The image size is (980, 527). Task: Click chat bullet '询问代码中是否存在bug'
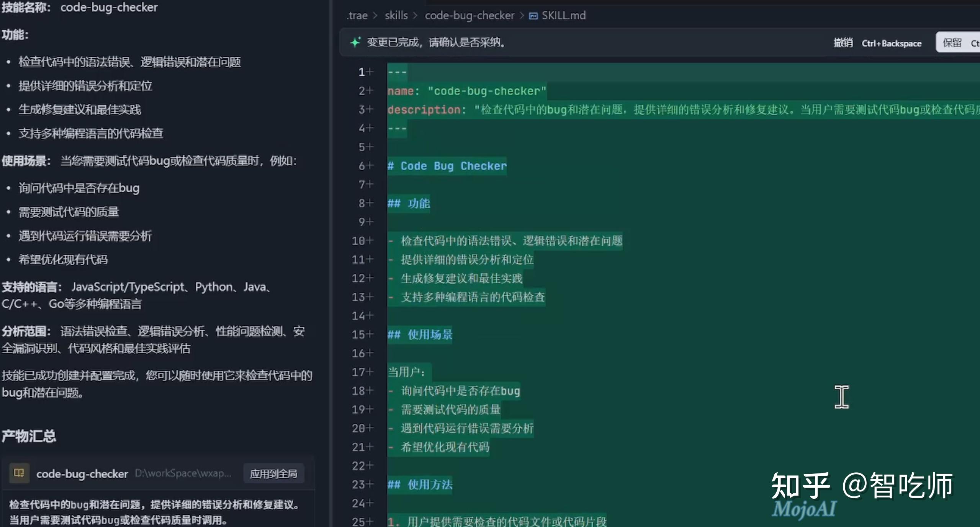pyautogui.click(x=79, y=188)
